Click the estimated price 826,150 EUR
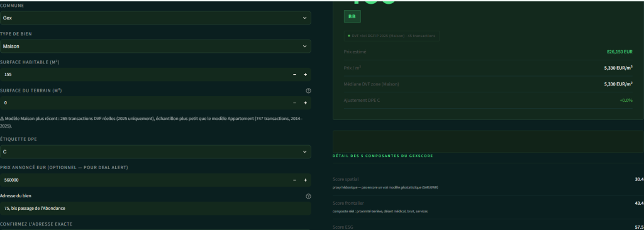The image size is (644, 230). (619, 52)
